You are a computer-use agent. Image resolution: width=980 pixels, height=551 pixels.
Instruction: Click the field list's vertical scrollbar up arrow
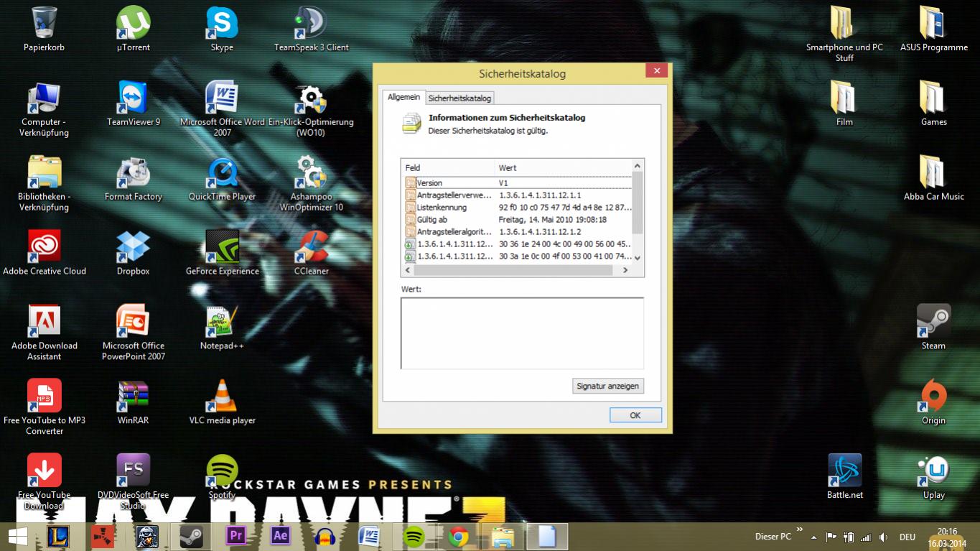pyautogui.click(x=638, y=166)
